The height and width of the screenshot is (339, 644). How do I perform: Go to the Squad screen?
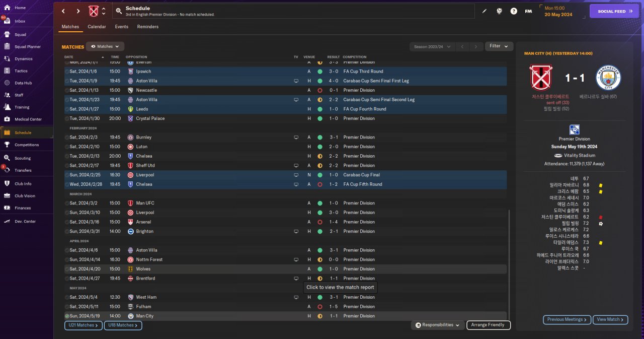[x=20, y=35]
